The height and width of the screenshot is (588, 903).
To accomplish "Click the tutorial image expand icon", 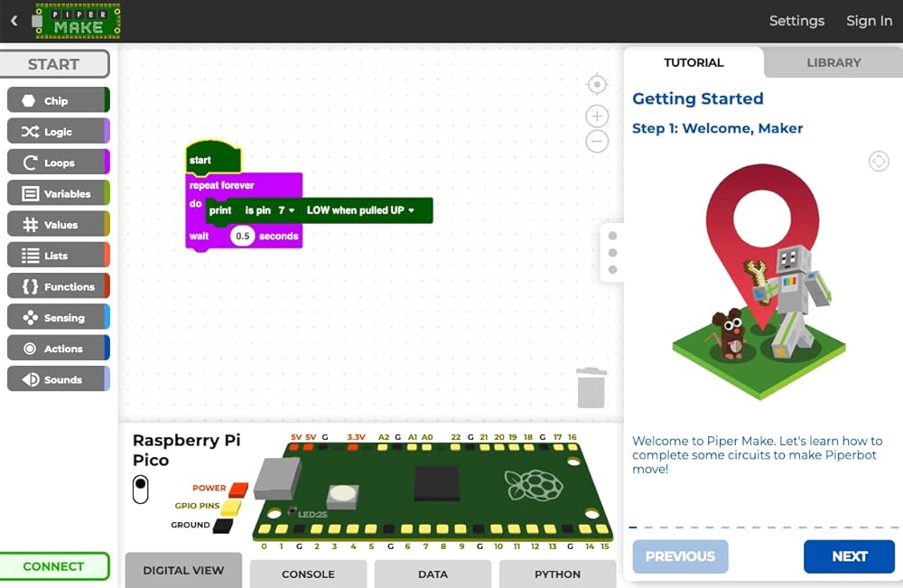I will point(878,161).
